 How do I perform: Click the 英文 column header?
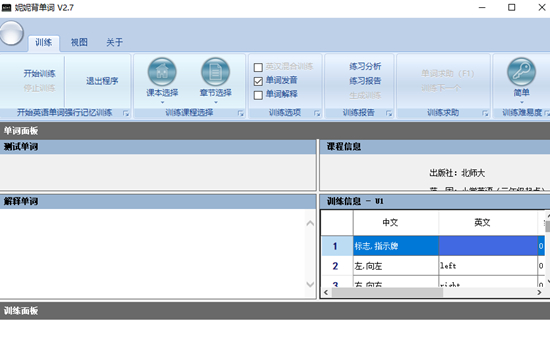point(488,222)
